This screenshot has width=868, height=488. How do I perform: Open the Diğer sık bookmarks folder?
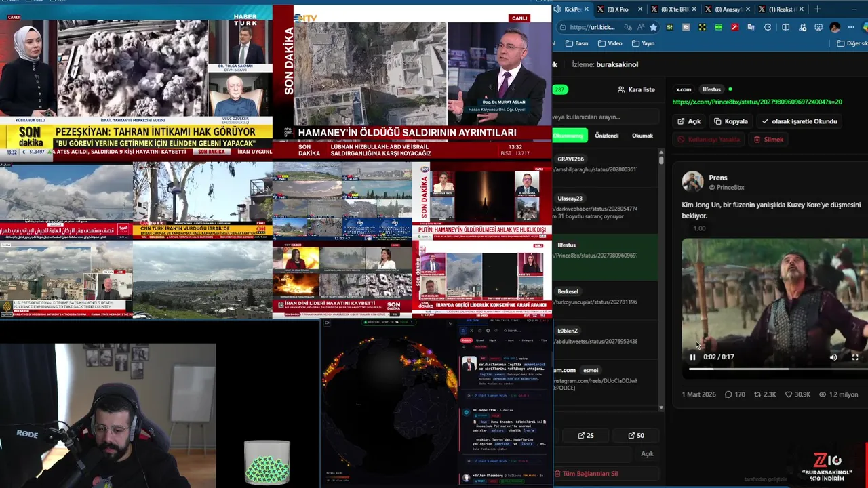pos(852,43)
